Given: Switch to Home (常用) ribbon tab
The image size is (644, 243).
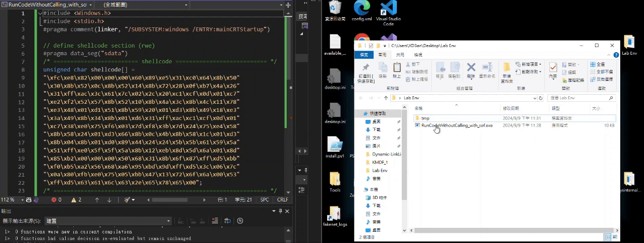Looking at the screenshot, I should pos(383,54).
